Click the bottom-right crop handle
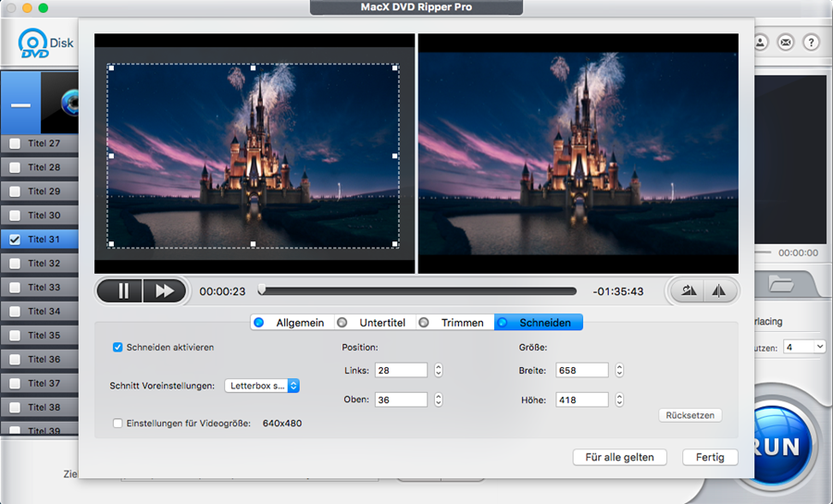The image size is (833, 504). click(394, 244)
